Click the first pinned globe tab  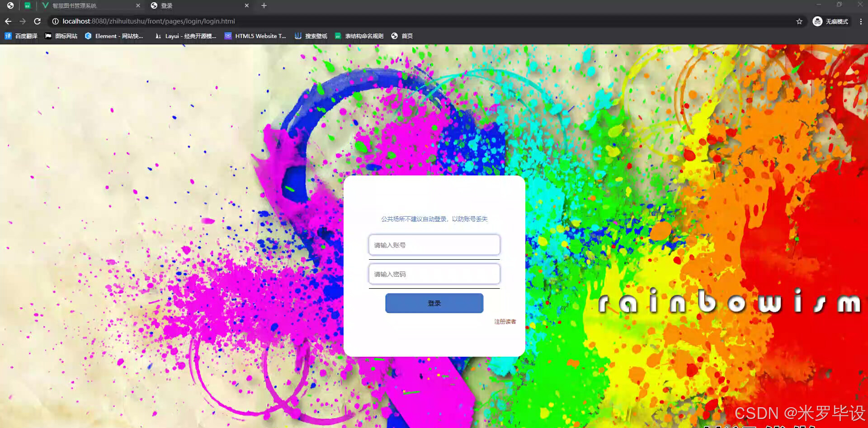point(10,5)
